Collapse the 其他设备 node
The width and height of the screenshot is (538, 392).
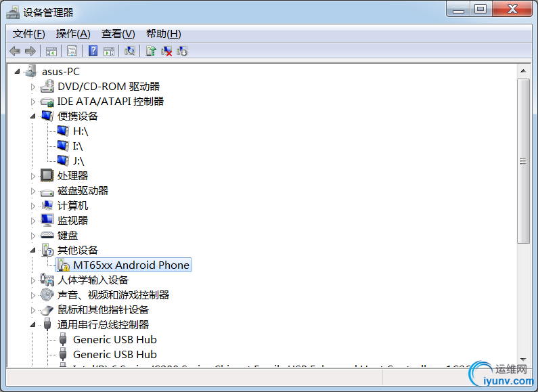33,251
